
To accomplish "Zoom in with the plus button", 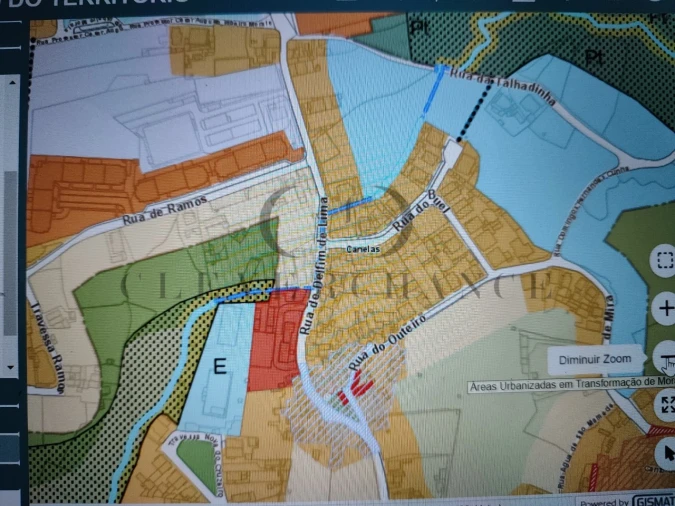I will tap(665, 309).
